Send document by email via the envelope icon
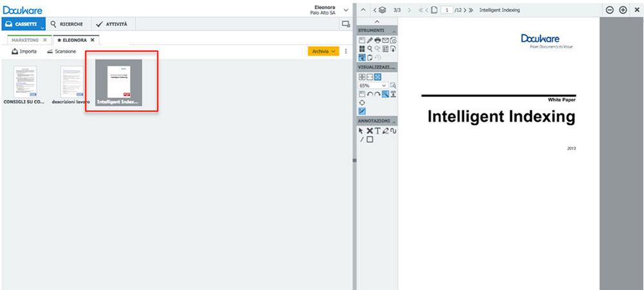The width and height of the screenshot is (644, 290). tap(385, 40)
